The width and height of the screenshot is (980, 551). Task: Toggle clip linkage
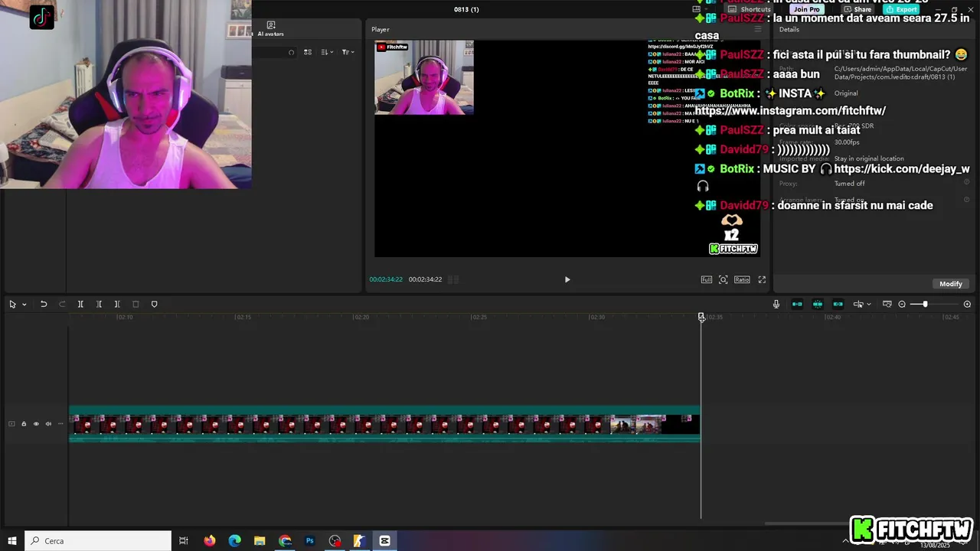coord(838,305)
